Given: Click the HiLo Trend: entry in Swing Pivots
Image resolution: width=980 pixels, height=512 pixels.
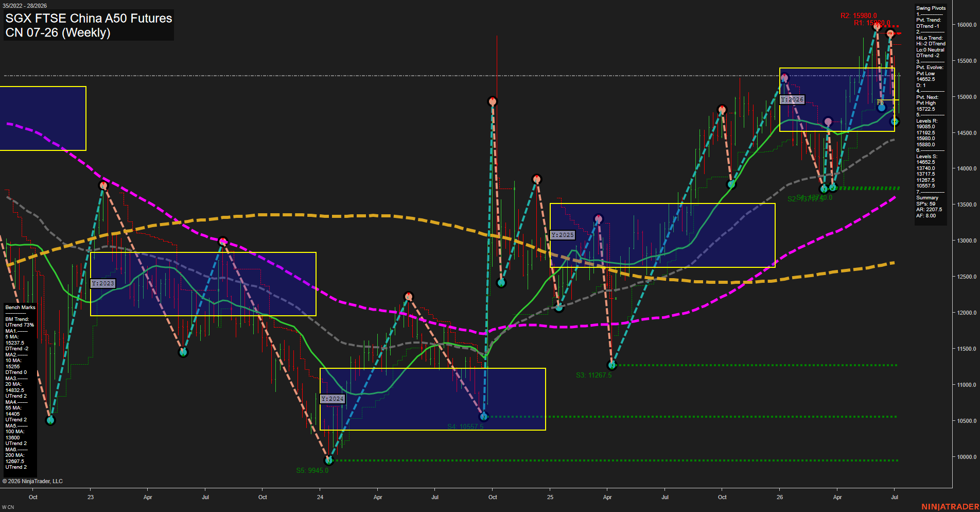Looking at the screenshot, I should pyautogui.click(x=929, y=38).
